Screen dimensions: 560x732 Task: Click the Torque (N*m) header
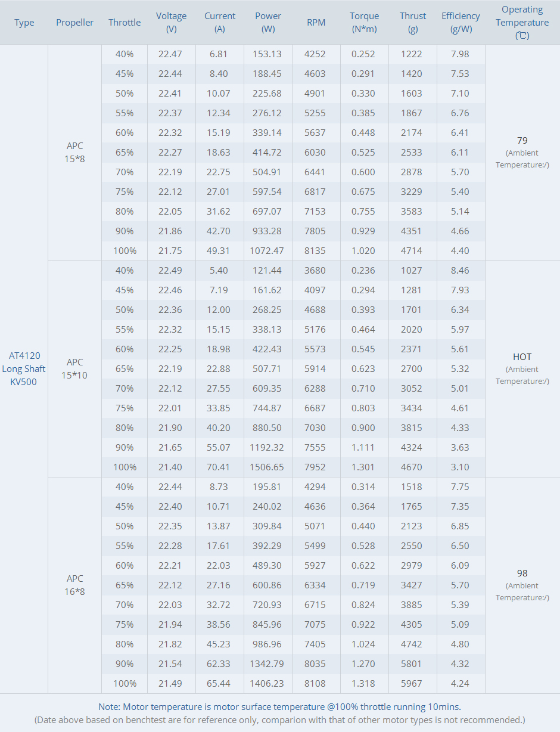pyautogui.click(x=365, y=23)
